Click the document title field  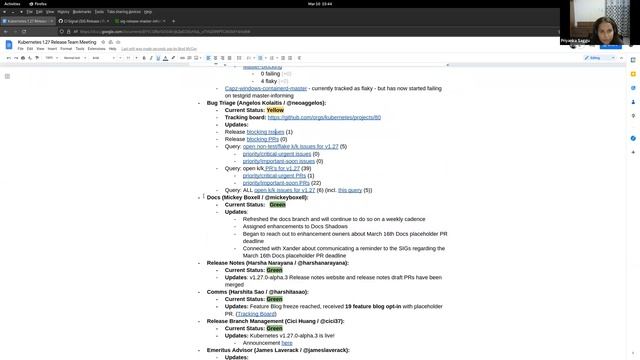pos(57,42)
